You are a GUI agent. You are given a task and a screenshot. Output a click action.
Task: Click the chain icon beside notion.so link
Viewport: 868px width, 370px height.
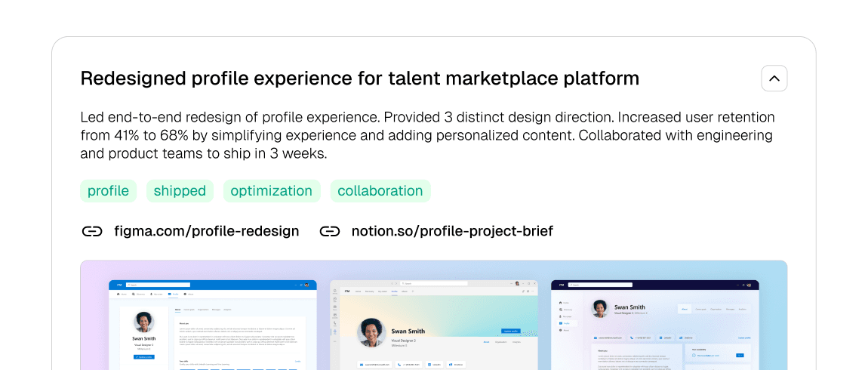330,231
